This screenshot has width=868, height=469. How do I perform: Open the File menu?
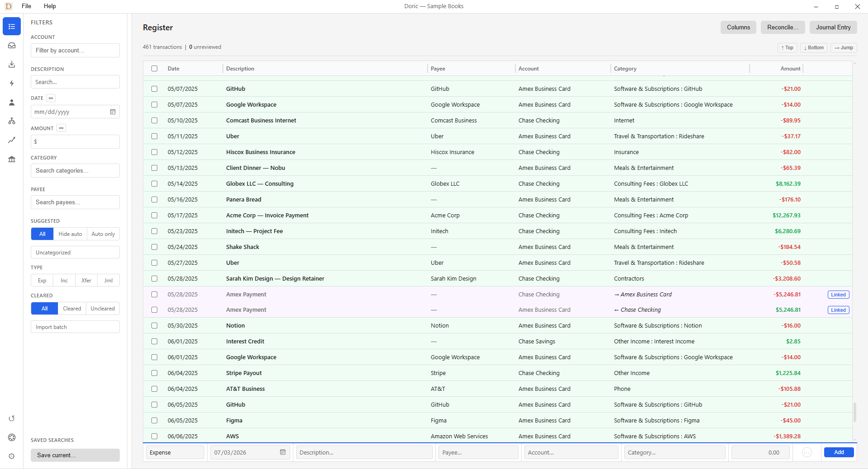27,6
